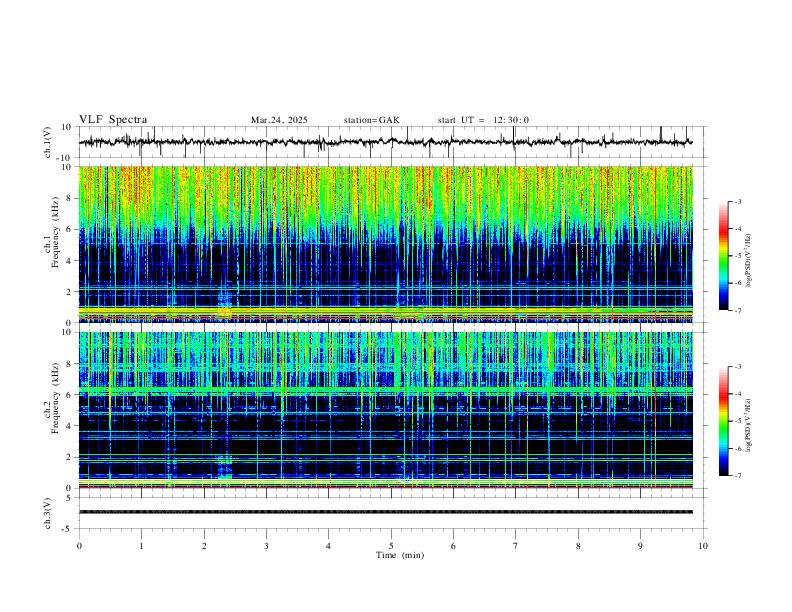Image resolution: width=792 pixels, height=612 pixels.
Task: Click time axis tick label "8"
Action: point(578,546)
